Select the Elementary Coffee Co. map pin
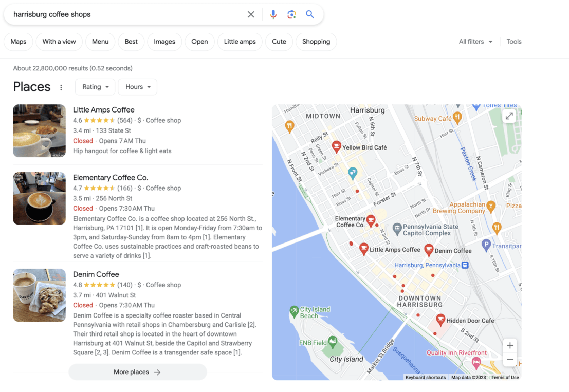 (371, 221)
